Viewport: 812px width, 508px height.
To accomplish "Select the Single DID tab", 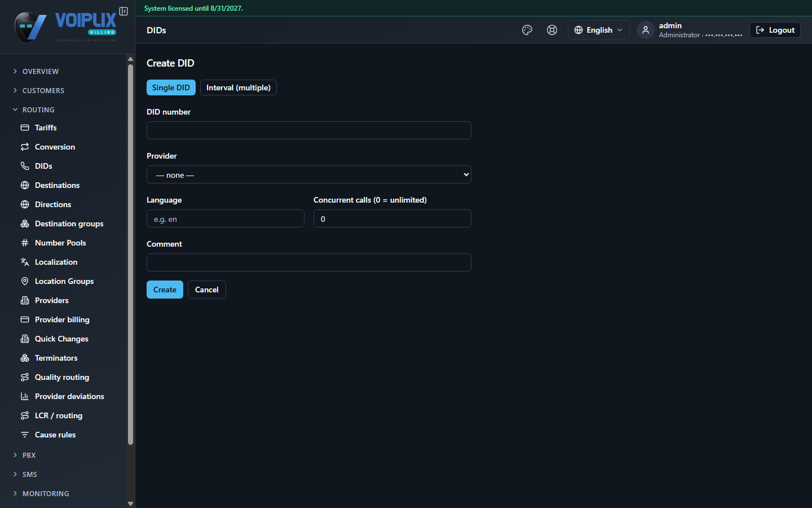I will coord(171,87).
